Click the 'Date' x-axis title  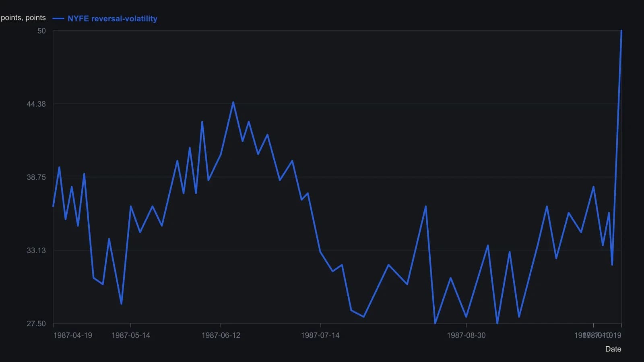(613, 349)
